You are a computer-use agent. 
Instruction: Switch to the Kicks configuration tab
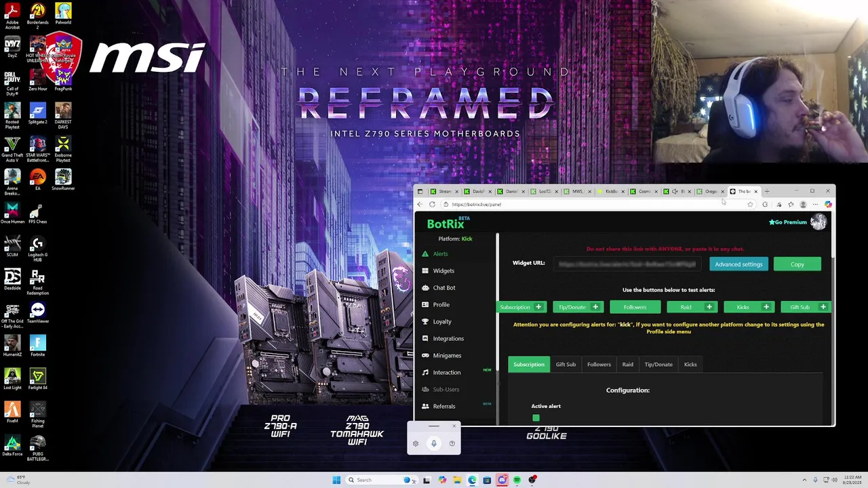[690, 365]
